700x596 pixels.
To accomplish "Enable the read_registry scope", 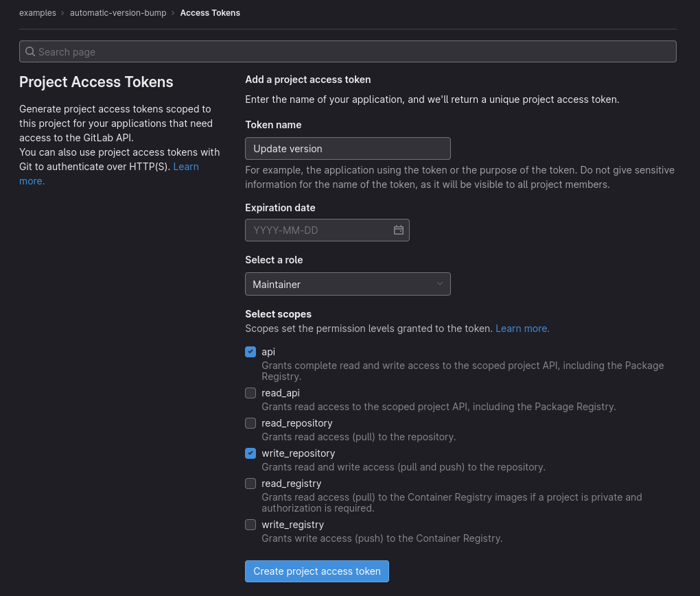I will tap(250, 484).
